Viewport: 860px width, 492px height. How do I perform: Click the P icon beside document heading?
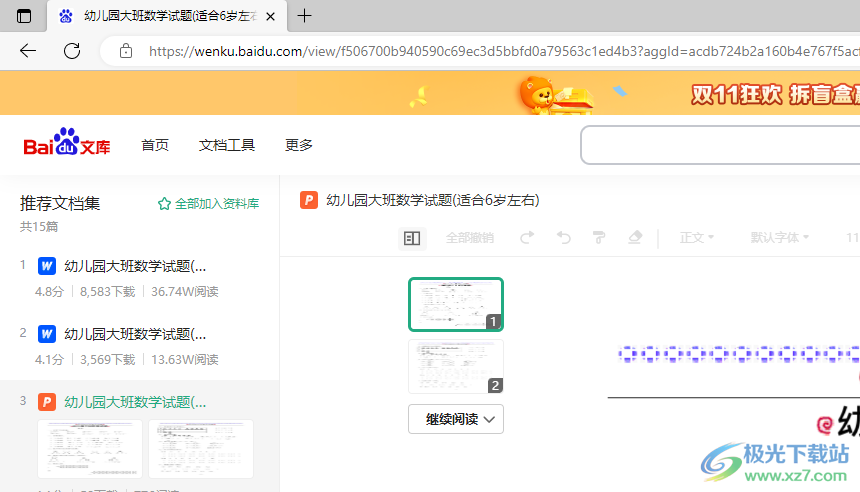coord(309,200)
